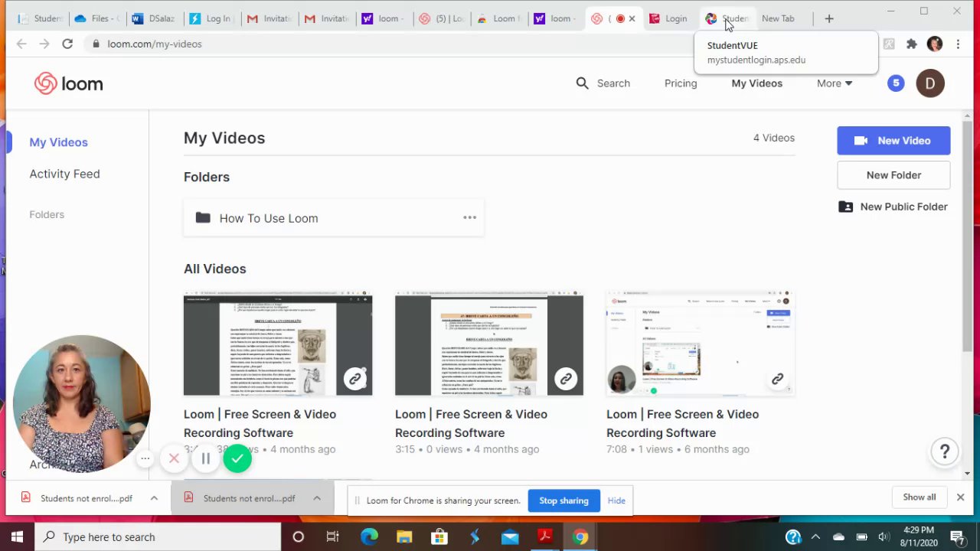Click the New Video button

[x=893, y=141]
